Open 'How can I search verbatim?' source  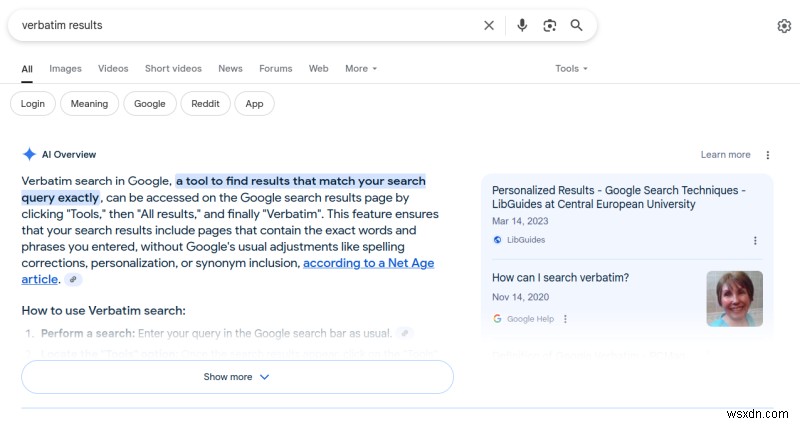(560, 278)
